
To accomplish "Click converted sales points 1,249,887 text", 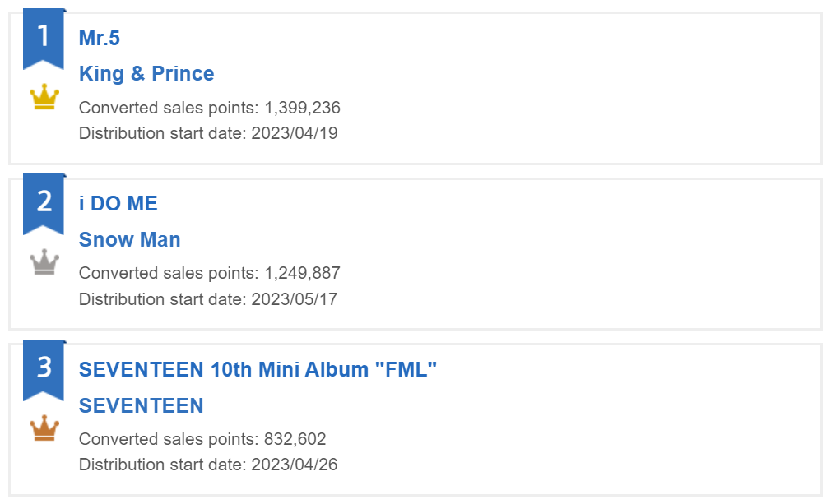I will click(x=209, y=273).
